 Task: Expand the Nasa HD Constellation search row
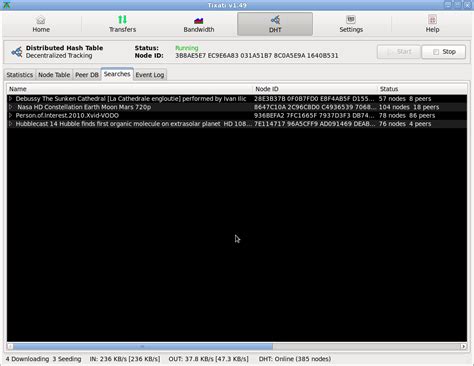pos(10,107)
